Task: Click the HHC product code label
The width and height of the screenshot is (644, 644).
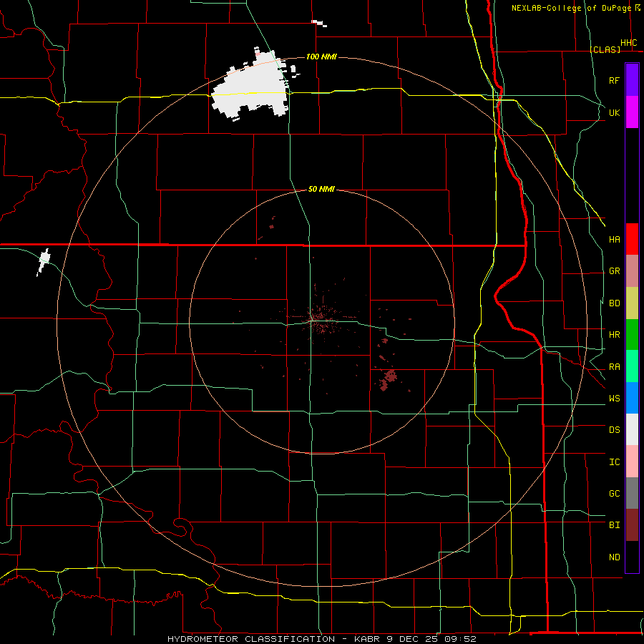Action: [628, 43]
